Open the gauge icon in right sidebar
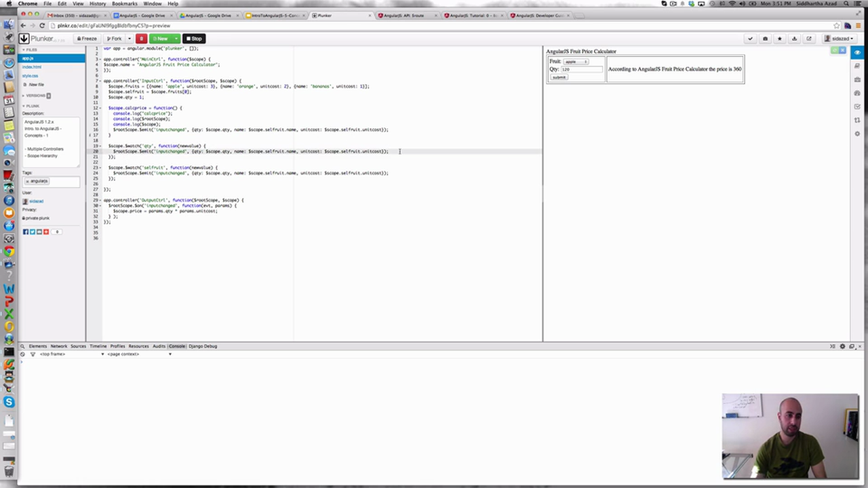 click(858, 93)
